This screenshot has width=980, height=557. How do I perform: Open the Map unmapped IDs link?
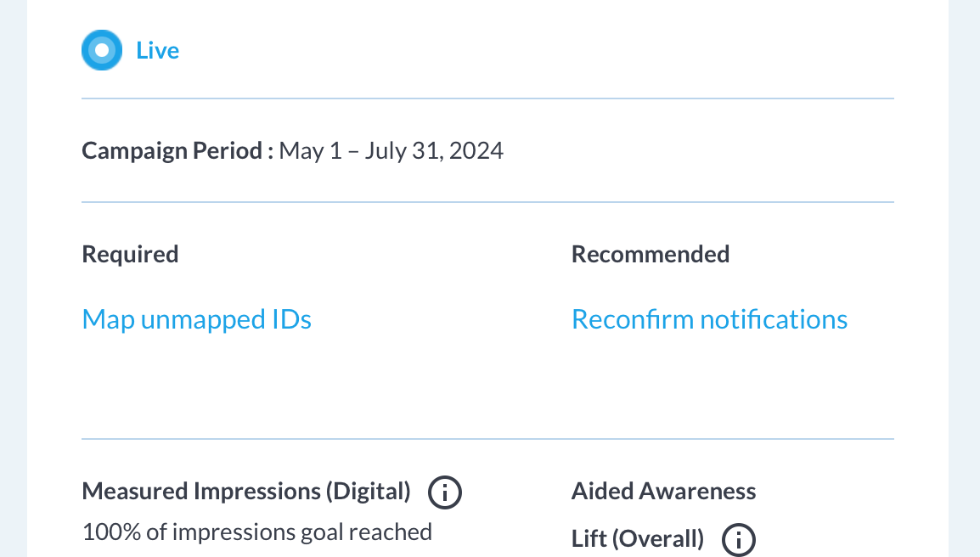click(x=197, y=319)
